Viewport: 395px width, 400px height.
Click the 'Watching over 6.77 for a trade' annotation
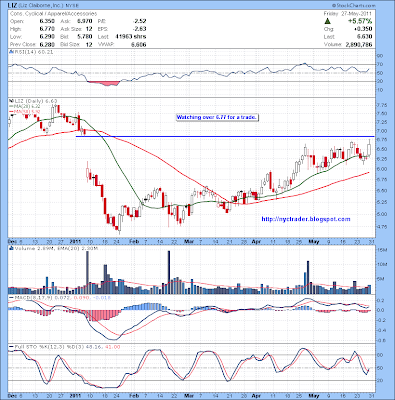click(x=217, y=117)
